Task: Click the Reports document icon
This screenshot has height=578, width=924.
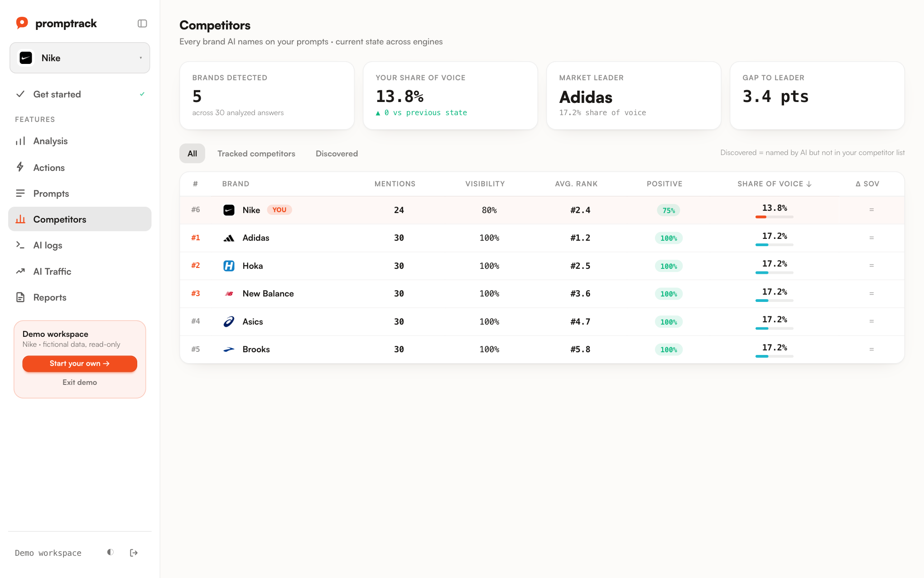Action: (x=20, y=297)
